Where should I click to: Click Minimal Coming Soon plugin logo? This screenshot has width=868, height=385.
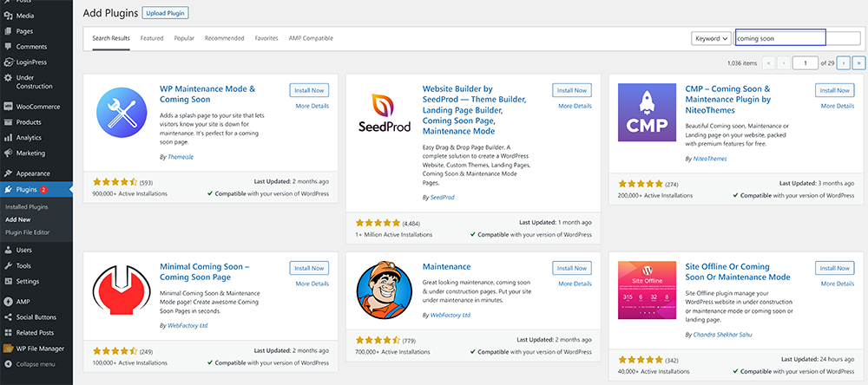[x=122, y=290]
